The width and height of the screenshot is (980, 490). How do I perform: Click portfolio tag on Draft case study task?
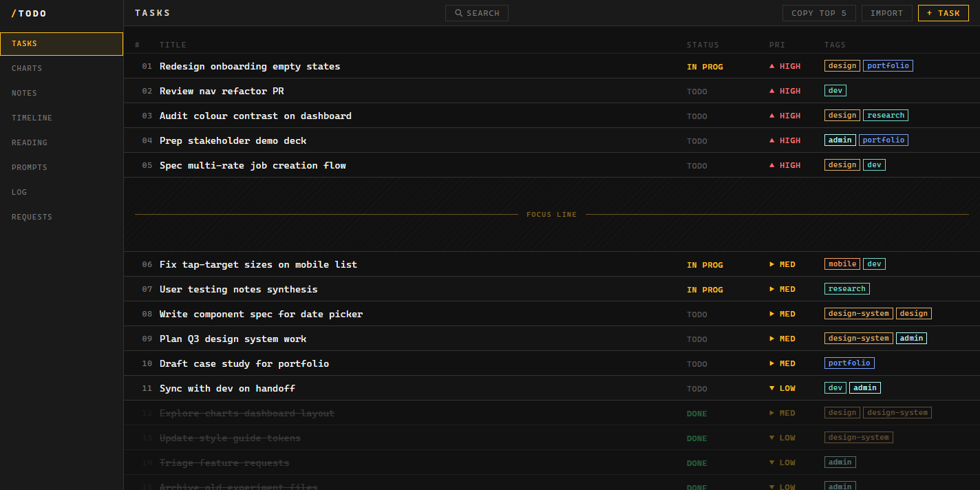click(x=849, y=363)
